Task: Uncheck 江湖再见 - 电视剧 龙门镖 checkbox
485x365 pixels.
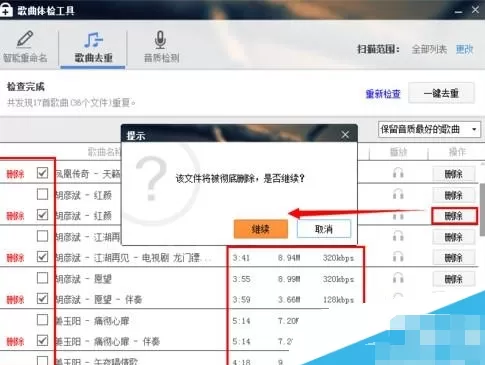Action: [42, 257]
